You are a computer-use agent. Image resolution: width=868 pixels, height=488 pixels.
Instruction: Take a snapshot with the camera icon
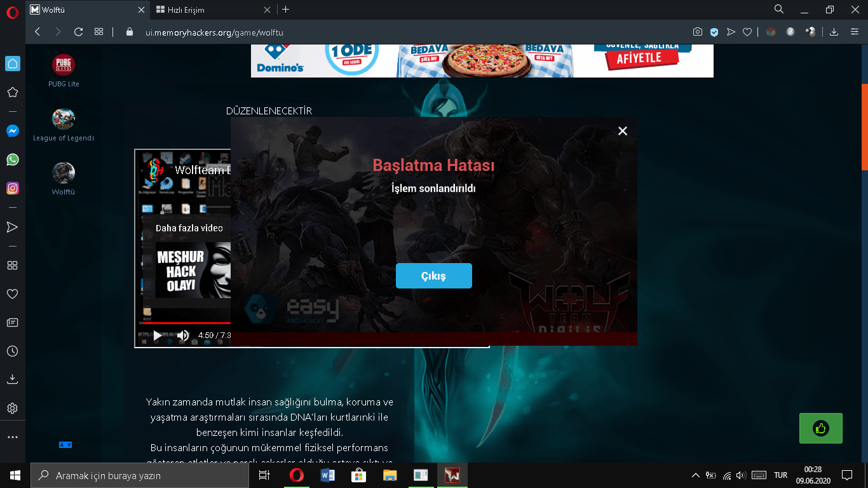click(x=698, y=32)
